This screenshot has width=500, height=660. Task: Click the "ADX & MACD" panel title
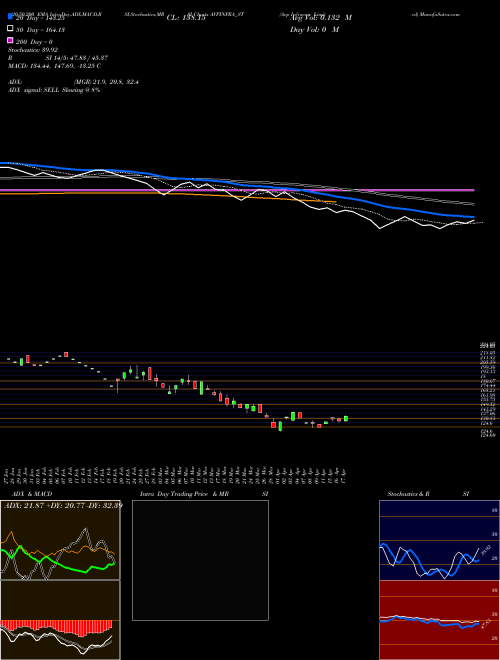(x=32, y=494)
